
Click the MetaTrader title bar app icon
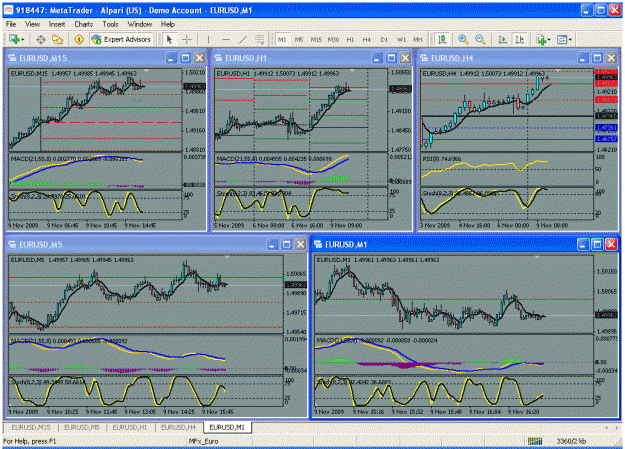click(8, 10)
